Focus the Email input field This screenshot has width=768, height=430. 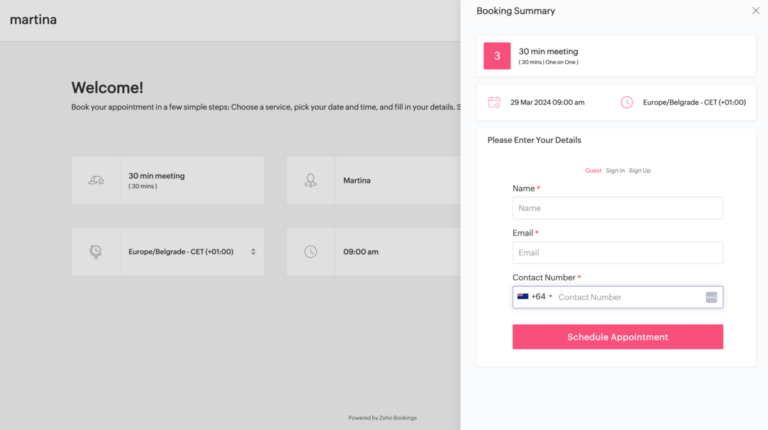pos(617,253)
